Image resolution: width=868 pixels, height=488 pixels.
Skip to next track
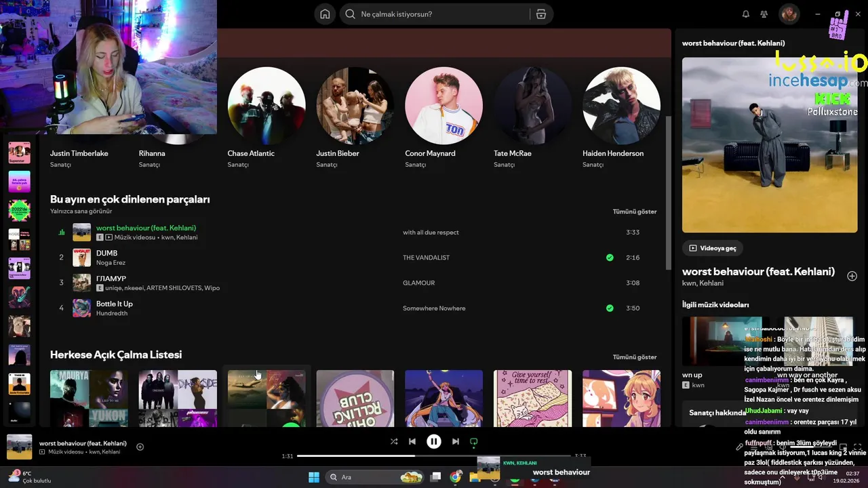pos(456,441)
